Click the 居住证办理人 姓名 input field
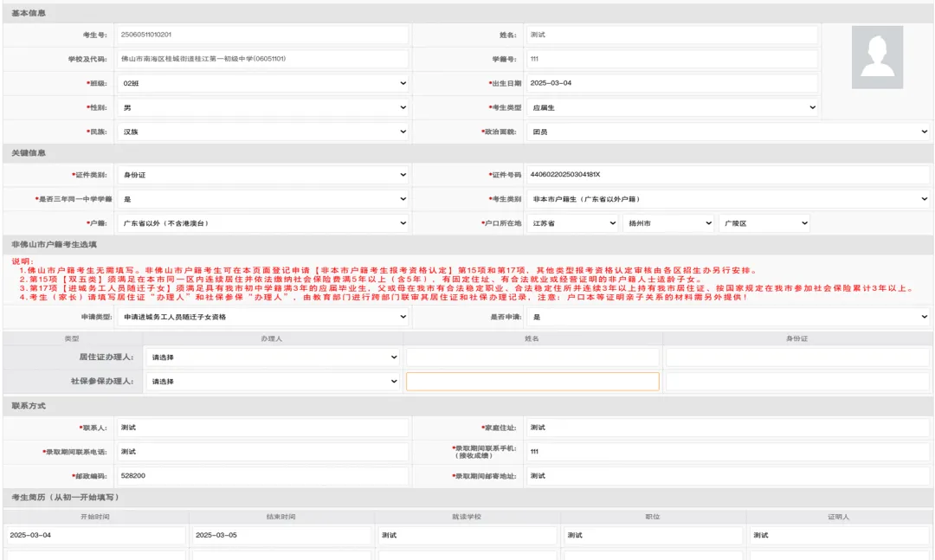 tap(532, 357)
